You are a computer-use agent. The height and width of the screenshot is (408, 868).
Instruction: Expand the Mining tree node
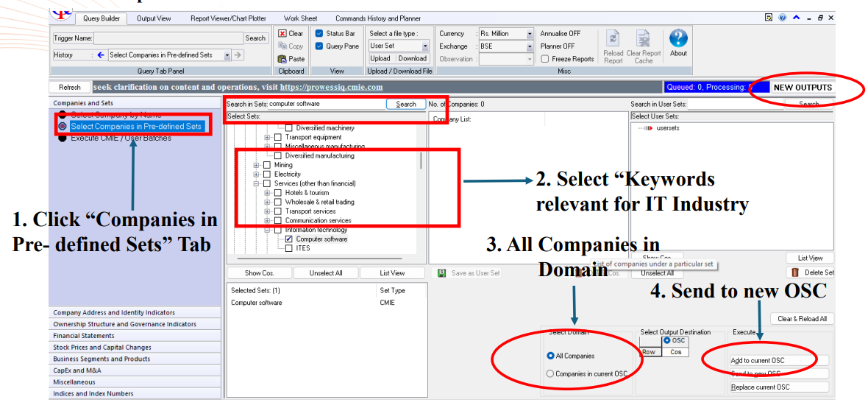(257, 165)
